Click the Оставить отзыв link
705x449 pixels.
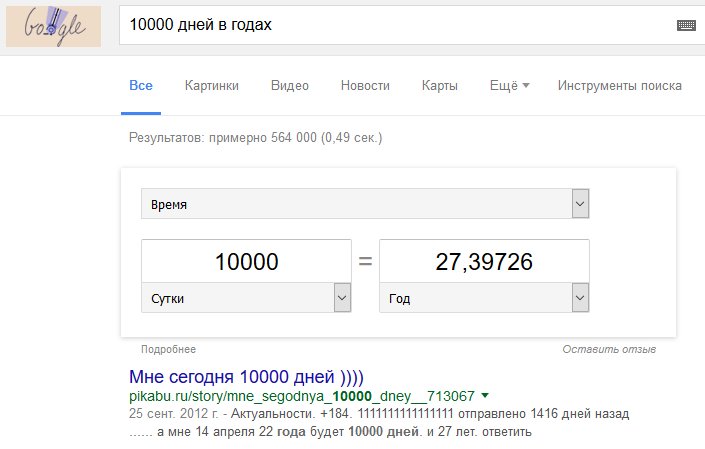click(x=609, y=349)
